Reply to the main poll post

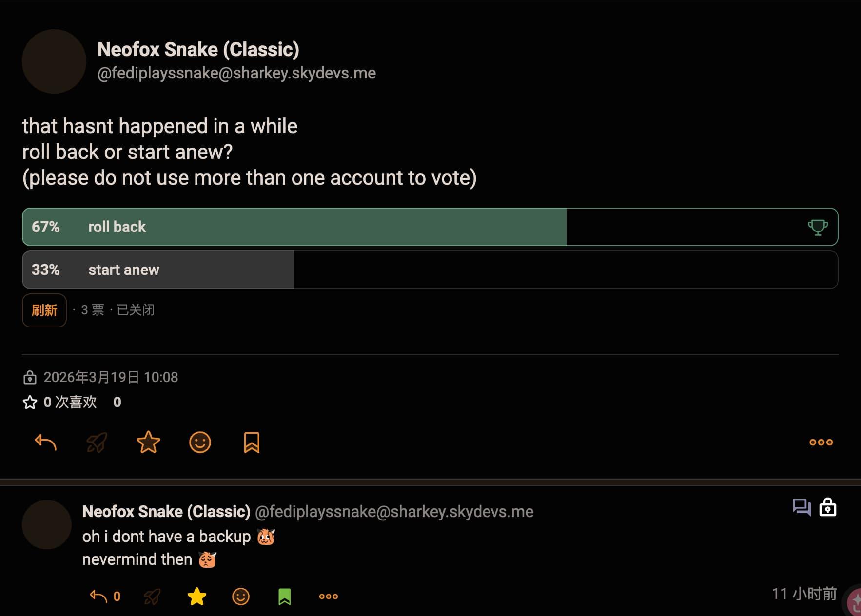click(46, 443)
